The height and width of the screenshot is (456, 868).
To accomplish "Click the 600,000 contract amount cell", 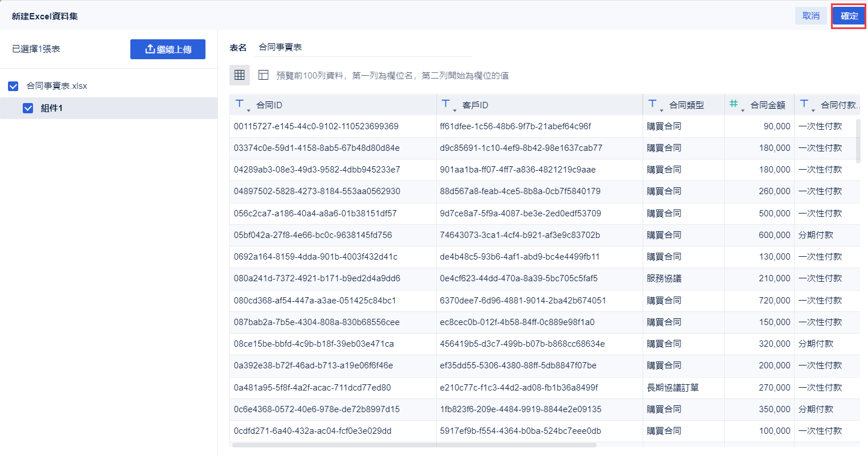I will [x=759, y=235].
